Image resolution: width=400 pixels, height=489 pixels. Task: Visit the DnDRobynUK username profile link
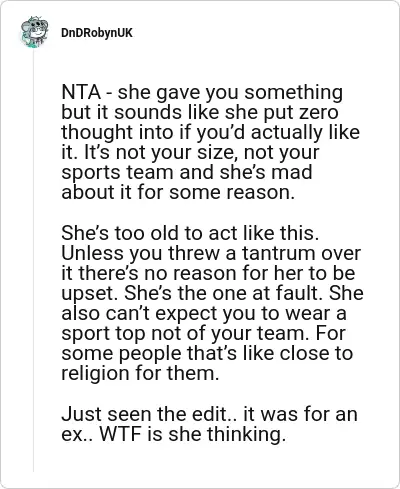coord(97,33)
